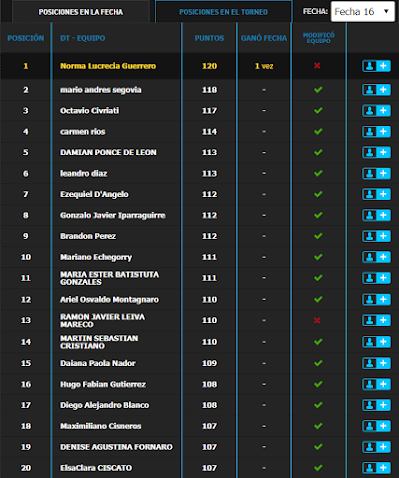
Task: Click the MODIFICÓ EQUIPO column header
Action: tap(319, 38)
